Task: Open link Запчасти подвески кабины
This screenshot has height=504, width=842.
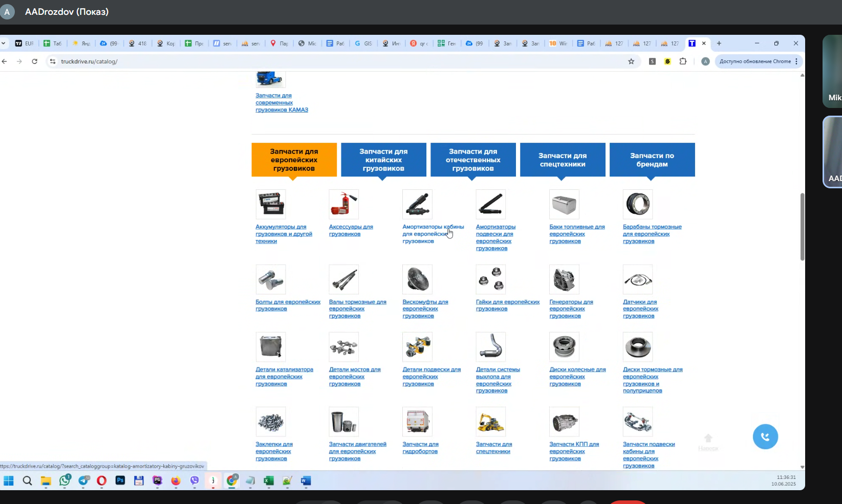Action: [x=649, y=455]
